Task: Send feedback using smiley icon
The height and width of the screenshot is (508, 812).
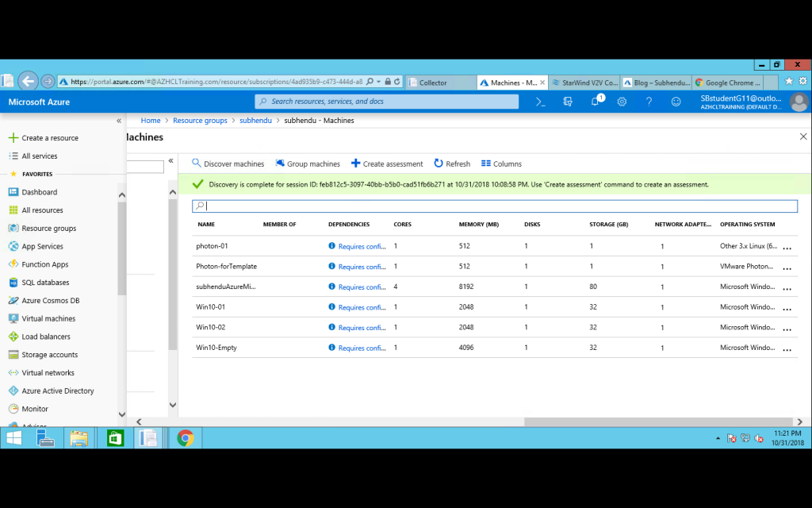Action: point(676,102)
